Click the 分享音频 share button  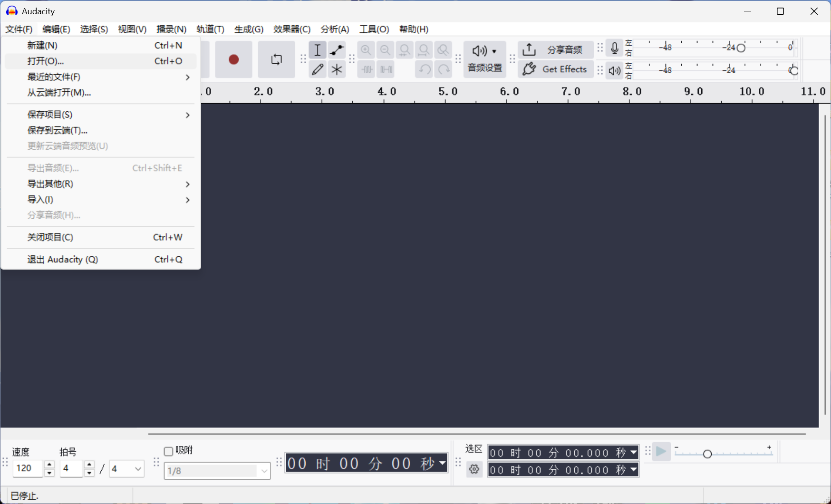point(556,50)
